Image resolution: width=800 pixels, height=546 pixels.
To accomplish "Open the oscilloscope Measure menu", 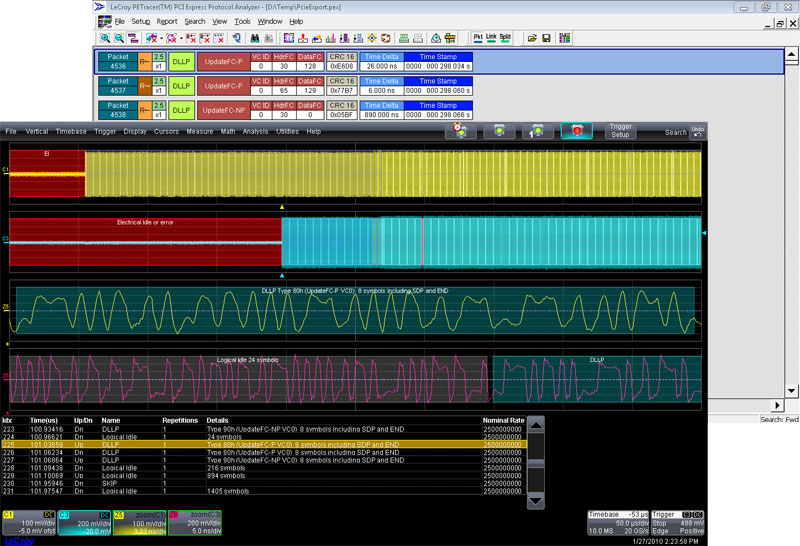I will (x=199, y=131).
